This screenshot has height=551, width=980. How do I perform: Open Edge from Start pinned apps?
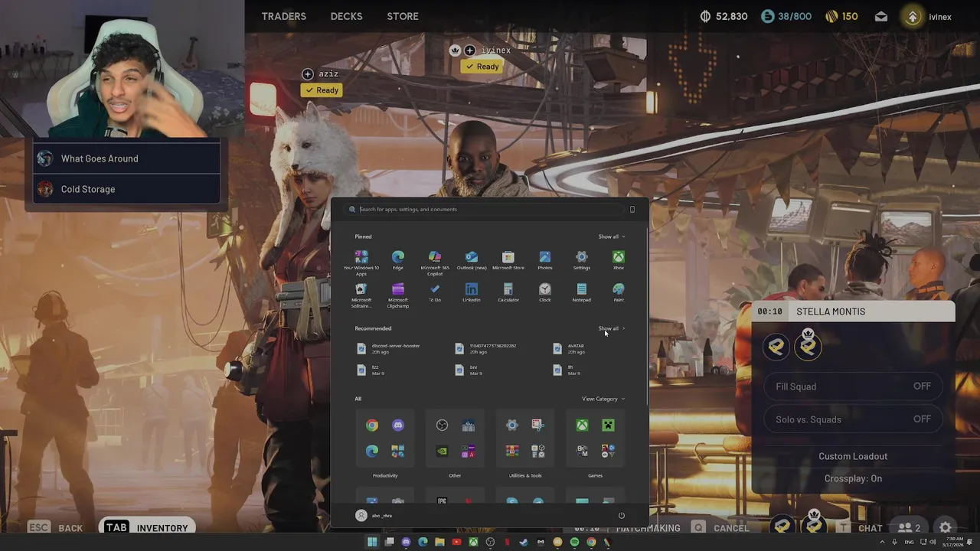tap(398, 260)
